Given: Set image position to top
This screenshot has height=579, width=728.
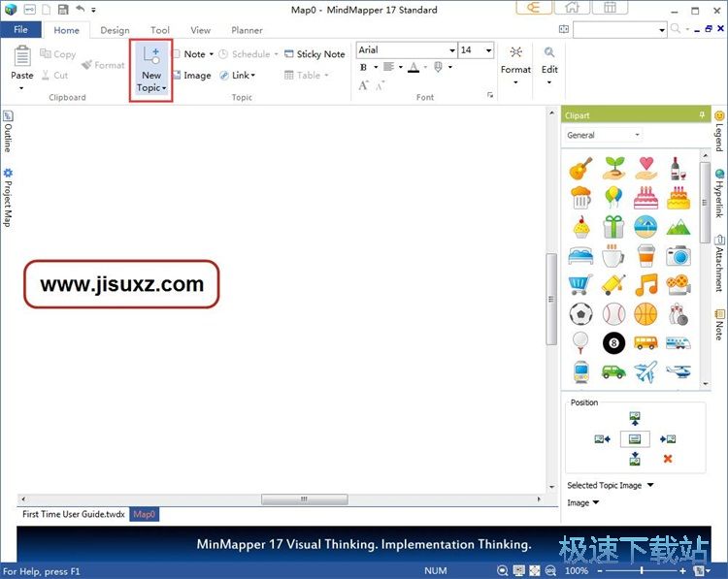Looking at the screenshot, I should tap(635, 418).
